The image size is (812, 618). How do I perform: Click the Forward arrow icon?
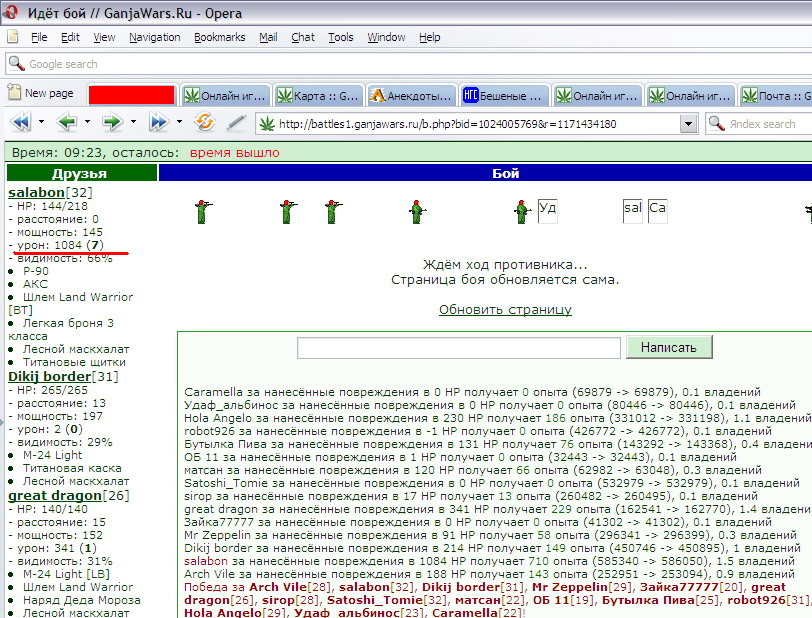point(112,123)
